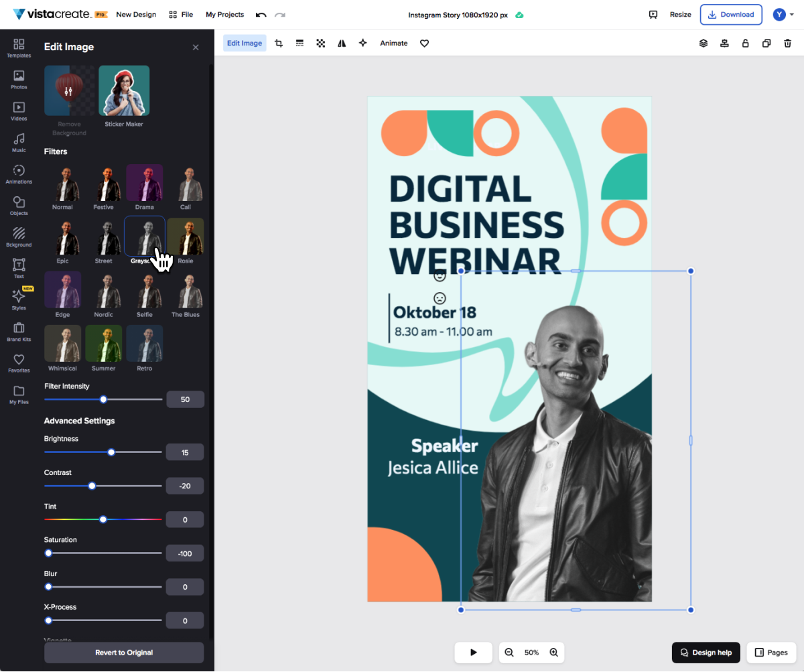Flip the image horizontally

(342, 43)
